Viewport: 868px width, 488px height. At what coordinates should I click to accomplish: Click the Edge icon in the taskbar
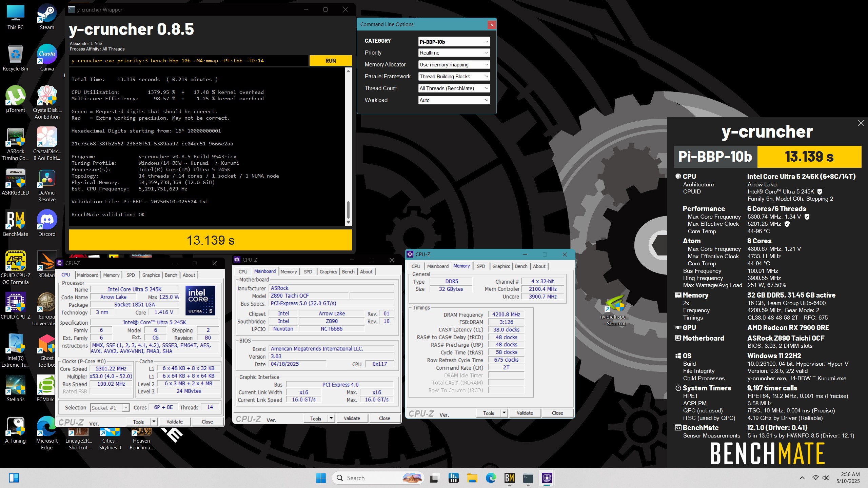[491, 478]
